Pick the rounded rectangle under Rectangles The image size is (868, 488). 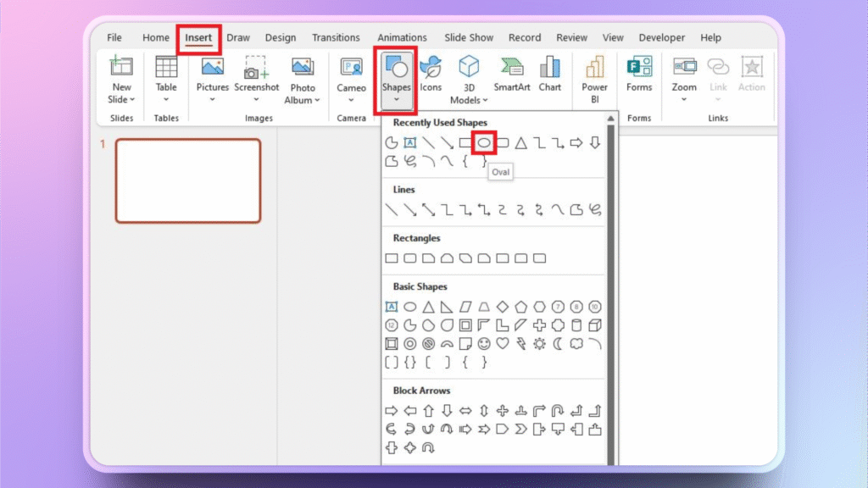(410, 258)
